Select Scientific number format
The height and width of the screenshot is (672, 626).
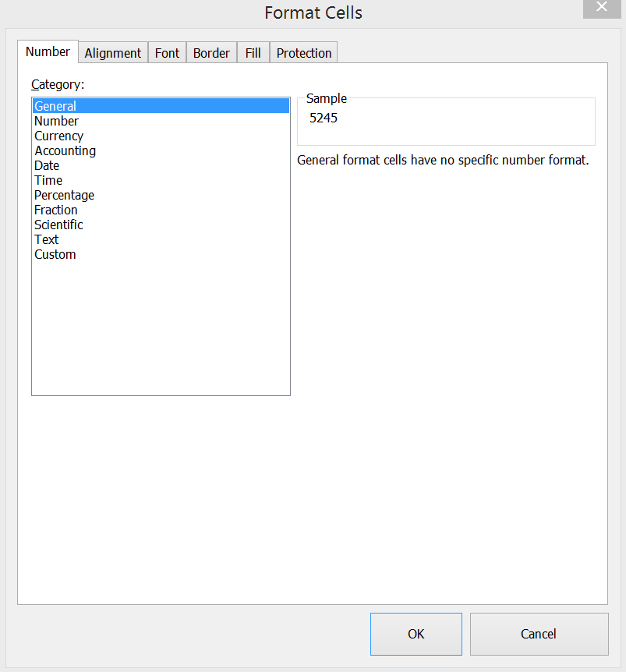[x=58, y=225]
